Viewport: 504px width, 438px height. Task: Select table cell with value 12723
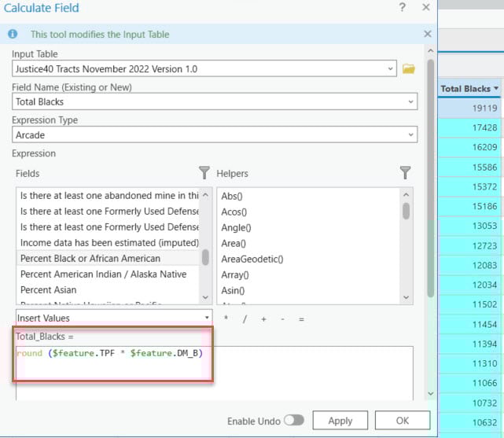click(x=469, y=246)
